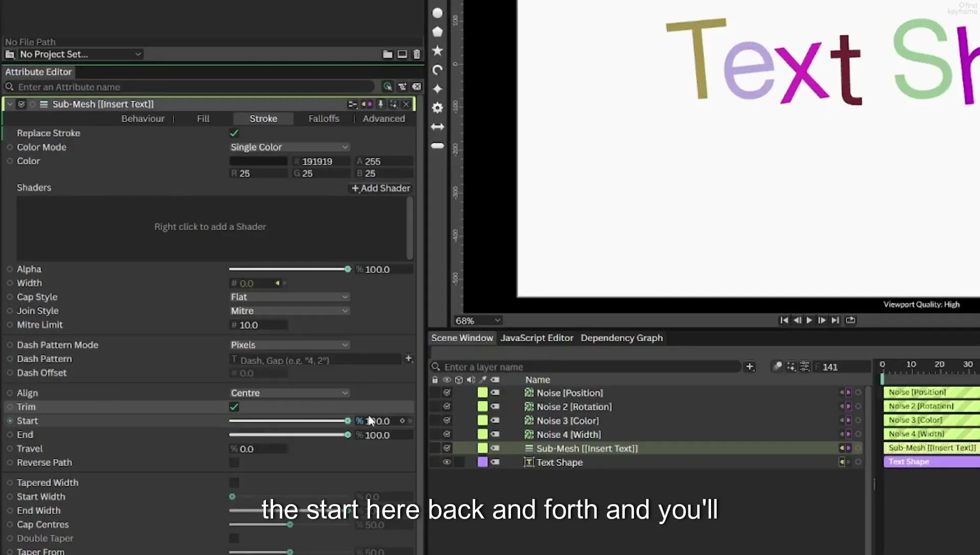
Task: Open the Cap Style dropdown
Action: pyautogui.click(x=289, y=297)
